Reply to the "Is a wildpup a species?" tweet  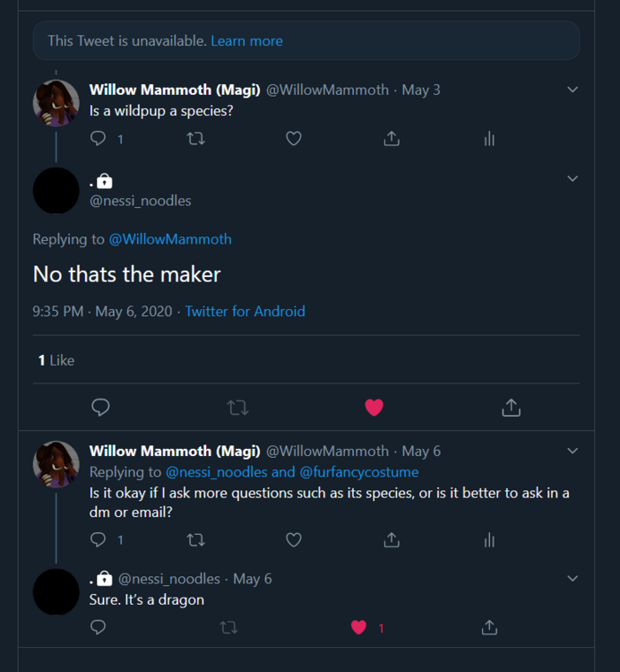pos(99,139)
